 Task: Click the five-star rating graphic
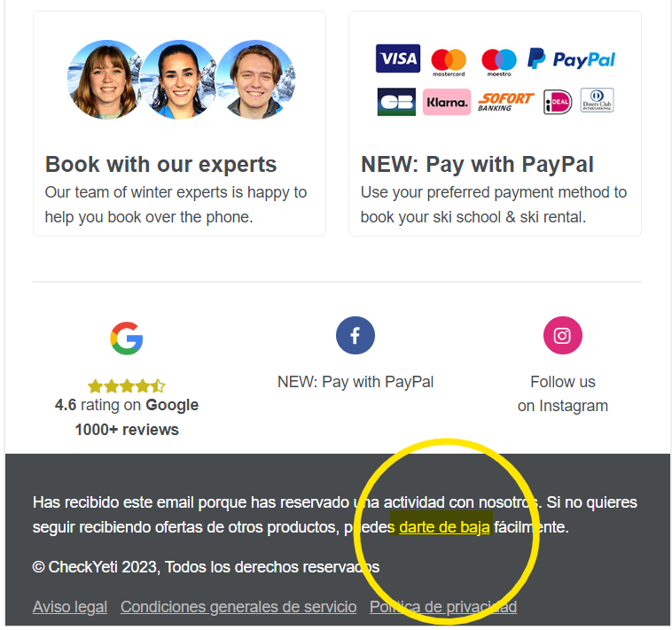[x=127, y=385]
